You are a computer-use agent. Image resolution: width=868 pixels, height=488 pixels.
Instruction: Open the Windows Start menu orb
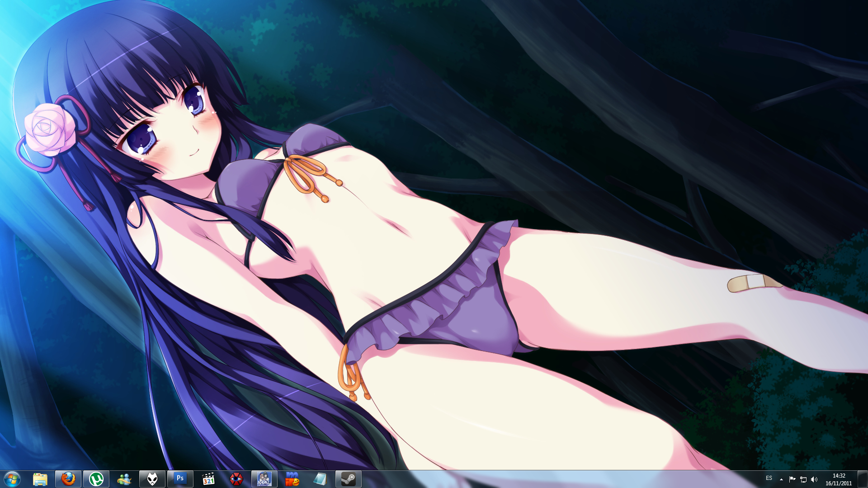coord(12,479)
